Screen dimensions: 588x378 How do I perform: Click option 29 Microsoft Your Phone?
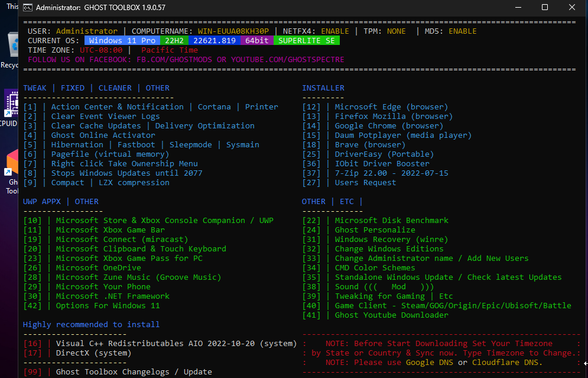(x=87, y=286)
